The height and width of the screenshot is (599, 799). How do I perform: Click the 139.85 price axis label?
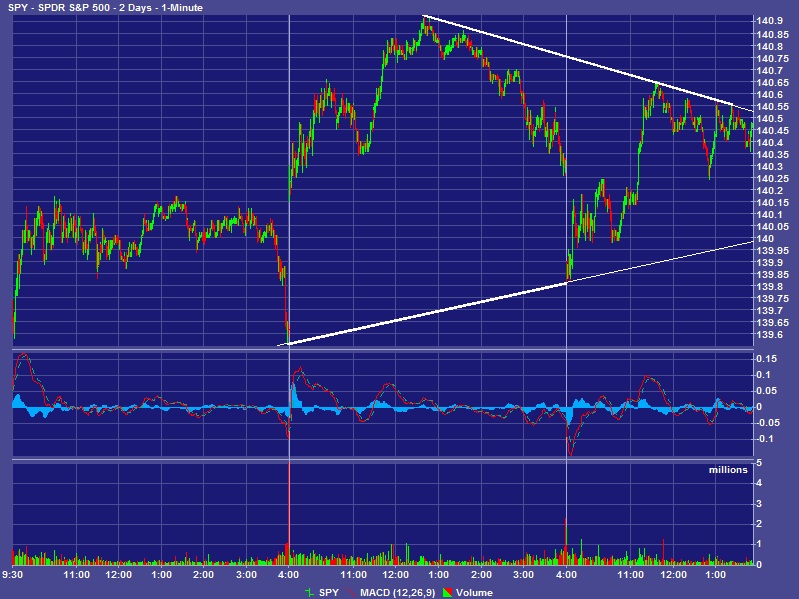pos(773,275)
